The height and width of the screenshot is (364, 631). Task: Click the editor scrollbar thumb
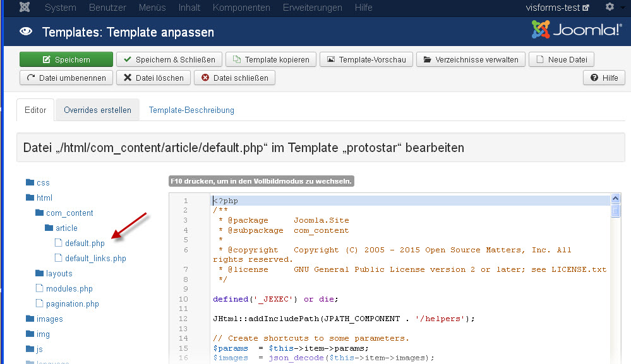pos(615,211)
